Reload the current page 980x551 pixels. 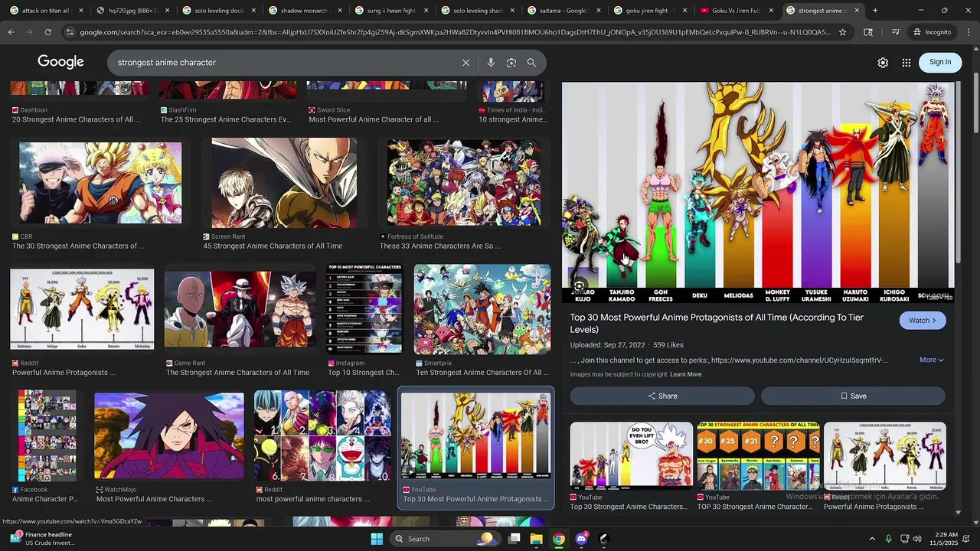47,32
